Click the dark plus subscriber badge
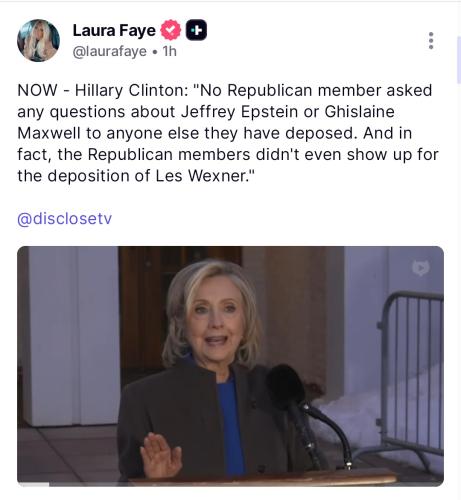Viewport: 461px width, 500px height. [x=196, y=30]
